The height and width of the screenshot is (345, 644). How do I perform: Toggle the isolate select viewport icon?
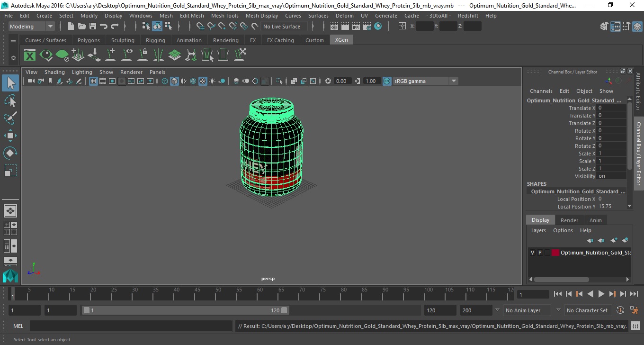(279, 81)
